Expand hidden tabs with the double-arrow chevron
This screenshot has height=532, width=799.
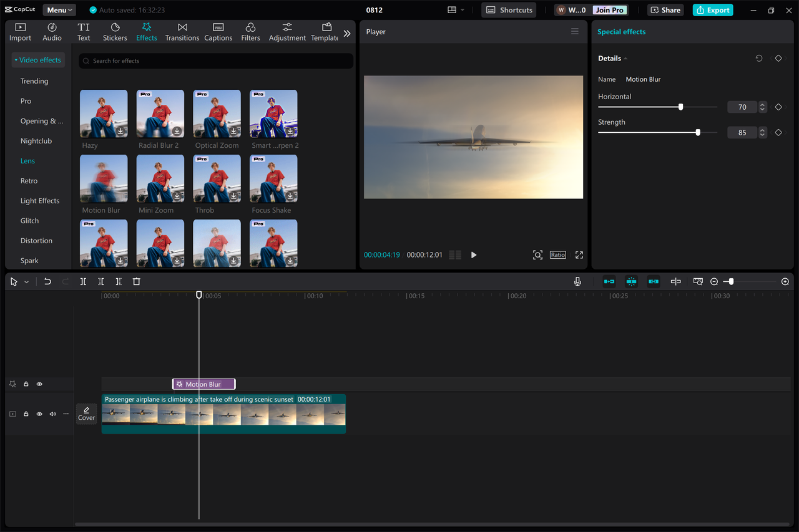click(347, 34)
